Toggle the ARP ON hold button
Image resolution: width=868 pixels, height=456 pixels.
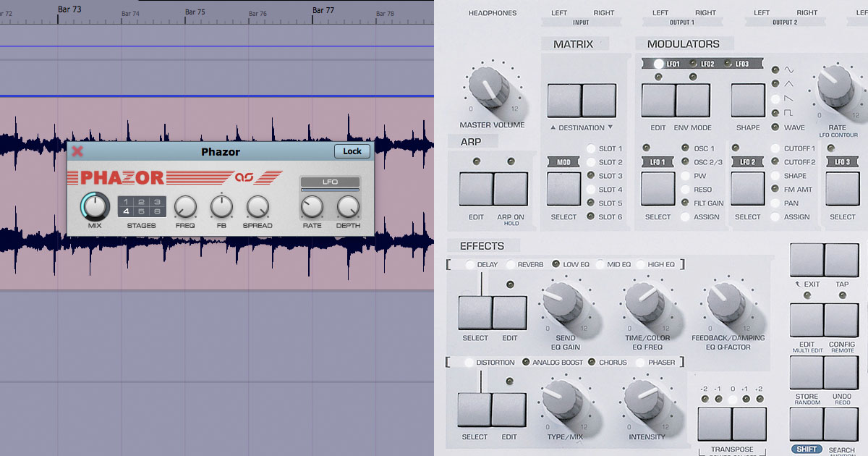(511, 189)
